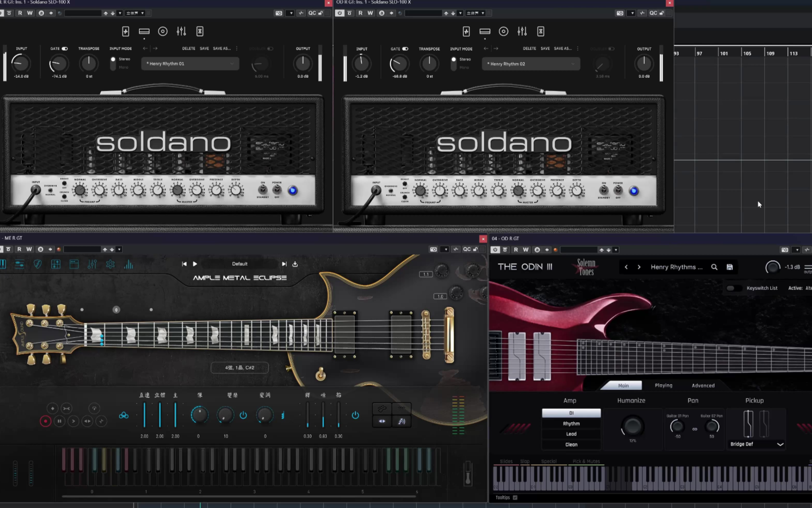812x508 pixels.
Task: Click Ample Metal Eclipse preset download icon
Action: tap(295, 264)
